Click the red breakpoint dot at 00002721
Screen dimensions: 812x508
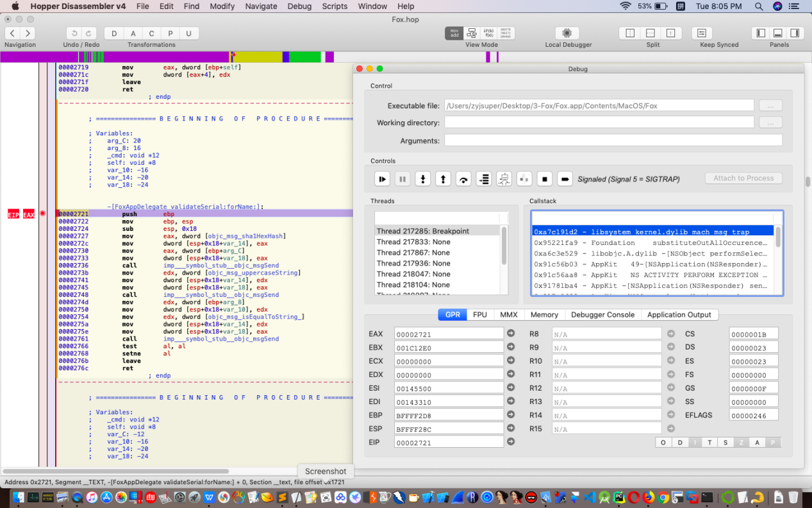tap(43, 214)
